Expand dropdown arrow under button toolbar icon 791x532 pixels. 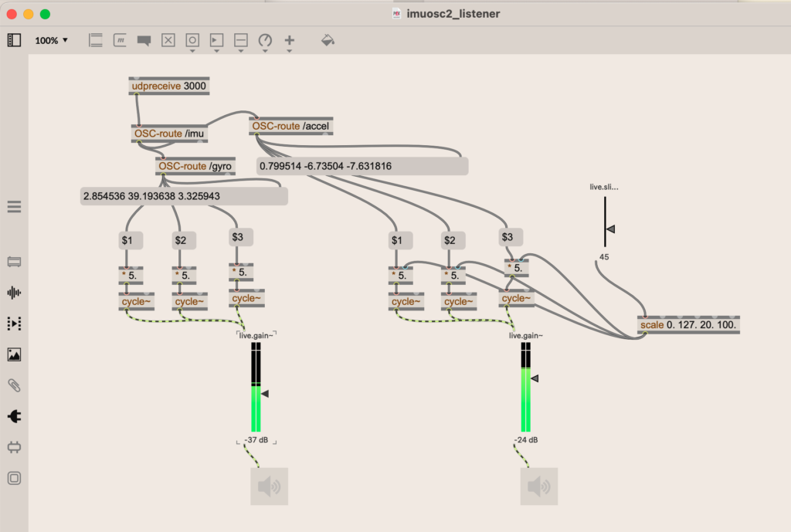192,51
